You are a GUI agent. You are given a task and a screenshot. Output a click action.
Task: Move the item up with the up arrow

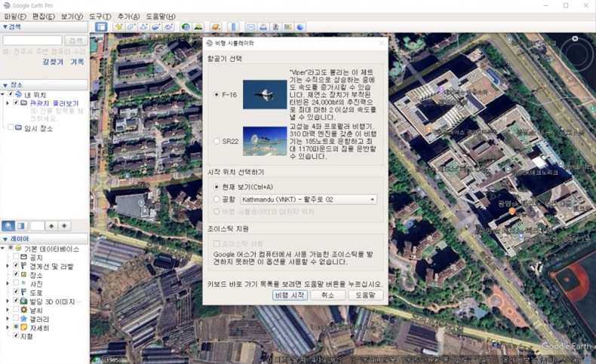tap(51, 226)
